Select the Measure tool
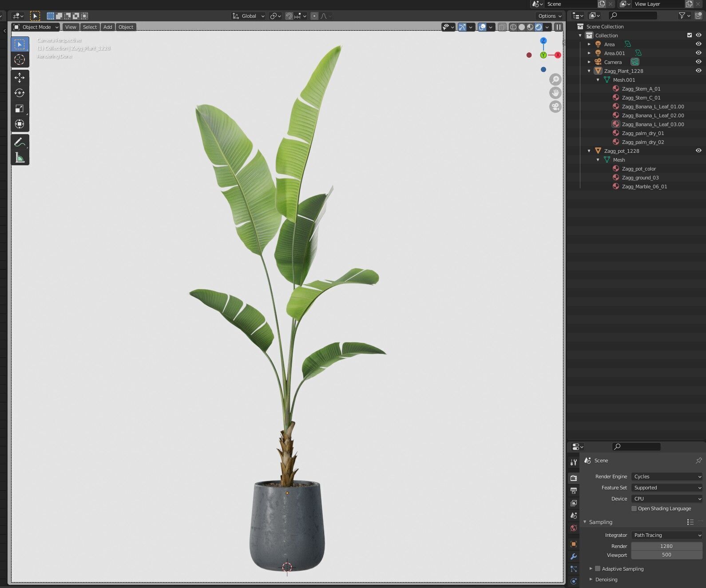The height and width of the screenshot is (588, 706). click(20, 158)
